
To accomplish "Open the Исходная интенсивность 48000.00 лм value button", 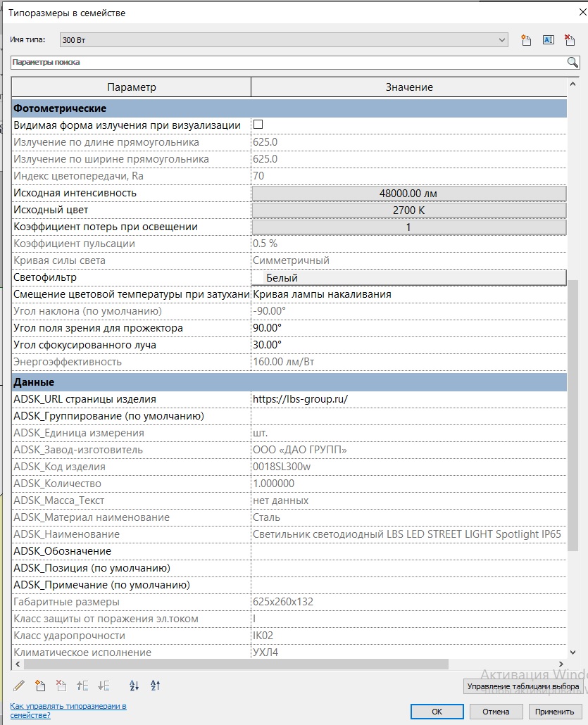I will point(409,194).
